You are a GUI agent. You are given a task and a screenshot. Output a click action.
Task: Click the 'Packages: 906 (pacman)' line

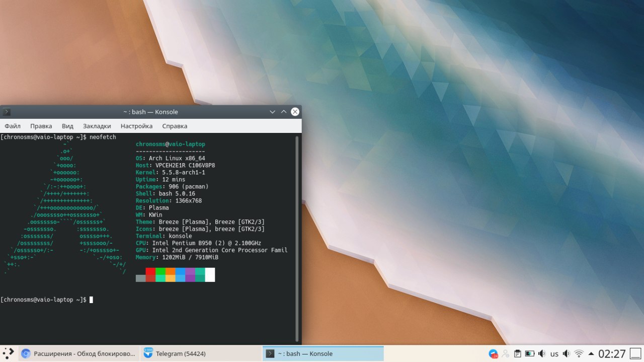point(172,186)
